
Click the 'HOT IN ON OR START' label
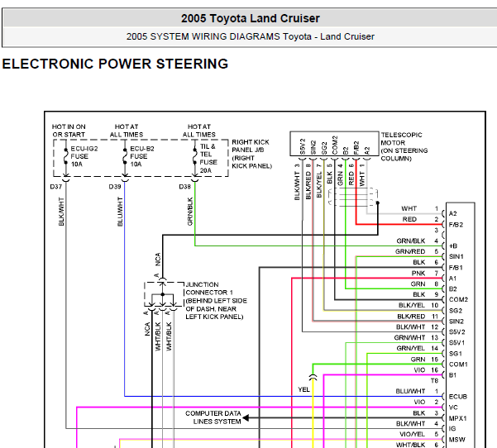click(69, 131)
